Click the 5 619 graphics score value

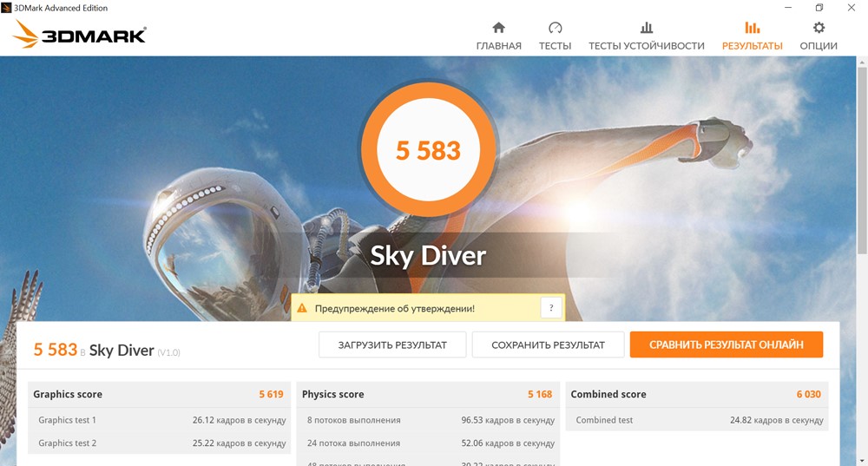pyautogui.click(x=271, y=394)
